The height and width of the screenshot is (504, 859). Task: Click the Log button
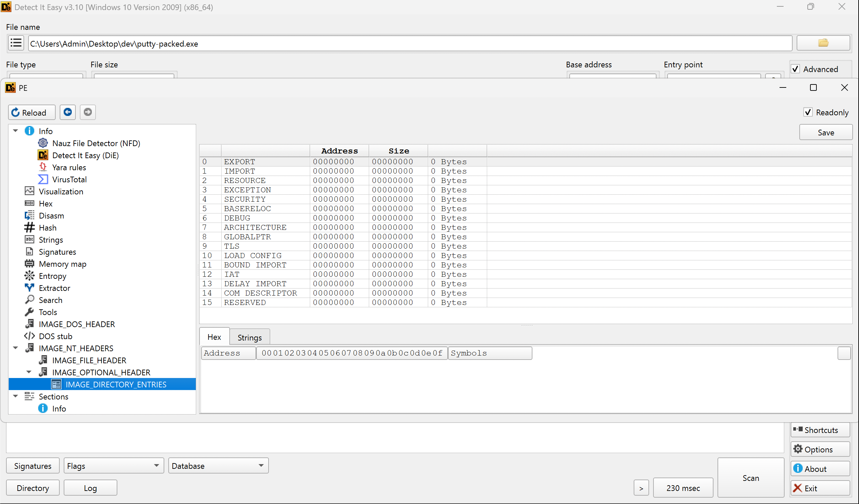coord(90,488)
